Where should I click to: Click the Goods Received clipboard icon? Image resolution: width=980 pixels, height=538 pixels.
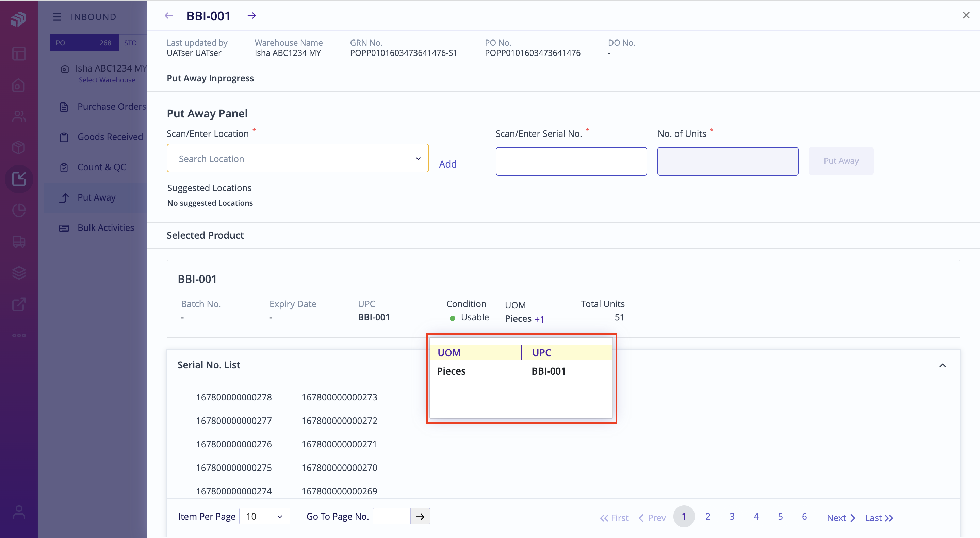[x=64, y=137]
